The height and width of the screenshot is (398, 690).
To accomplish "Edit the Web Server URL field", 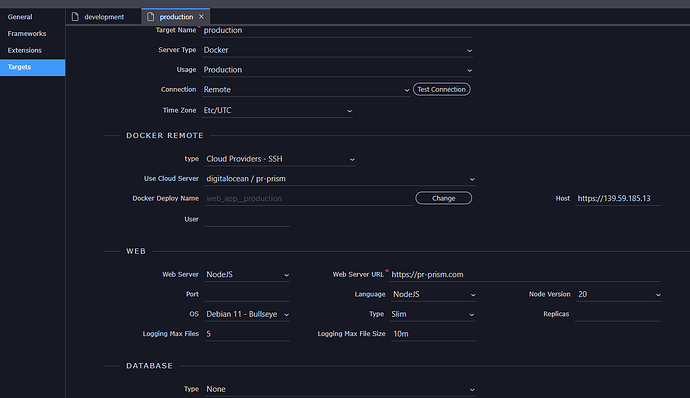I will [525, 275].
